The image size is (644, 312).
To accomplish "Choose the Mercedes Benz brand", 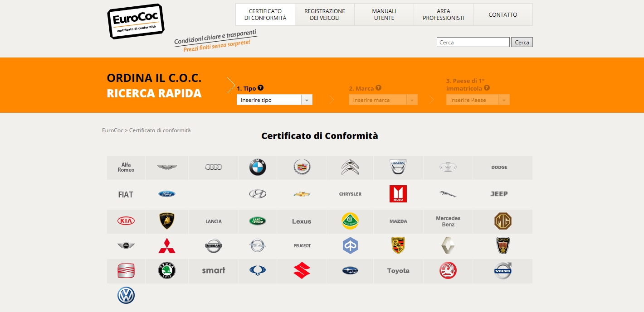I will click(448, 221).
